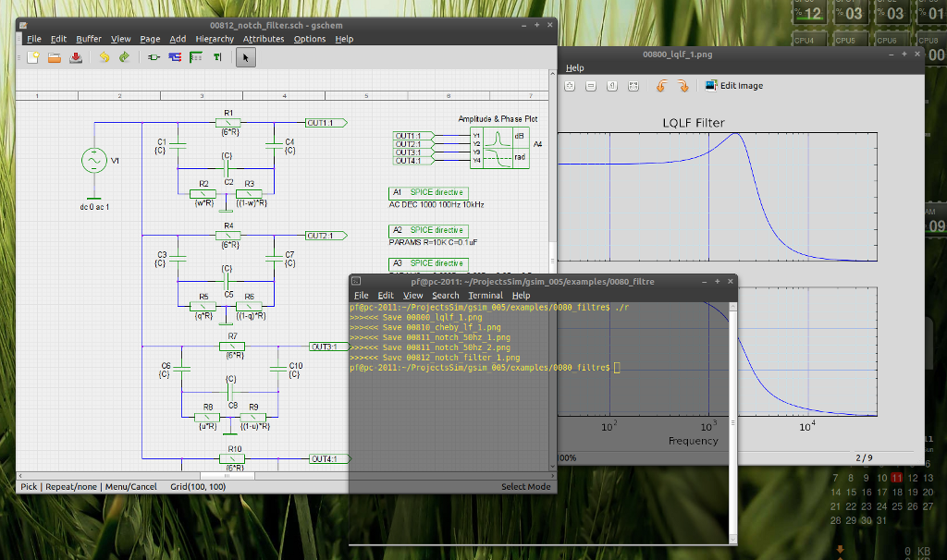The height and width of the screenshot is (560, 947).
Task: Redo with the green arrow icon
Action: click(x=125, y=57)
